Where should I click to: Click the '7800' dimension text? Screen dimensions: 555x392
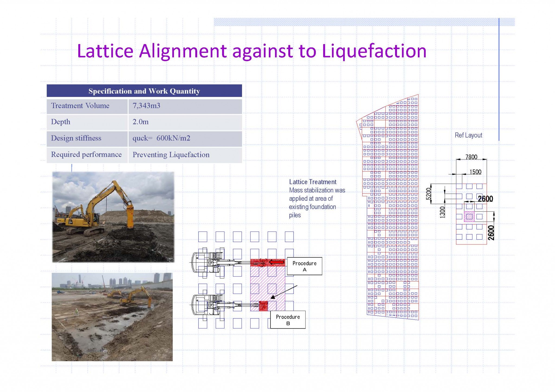(x=471, y=157)
